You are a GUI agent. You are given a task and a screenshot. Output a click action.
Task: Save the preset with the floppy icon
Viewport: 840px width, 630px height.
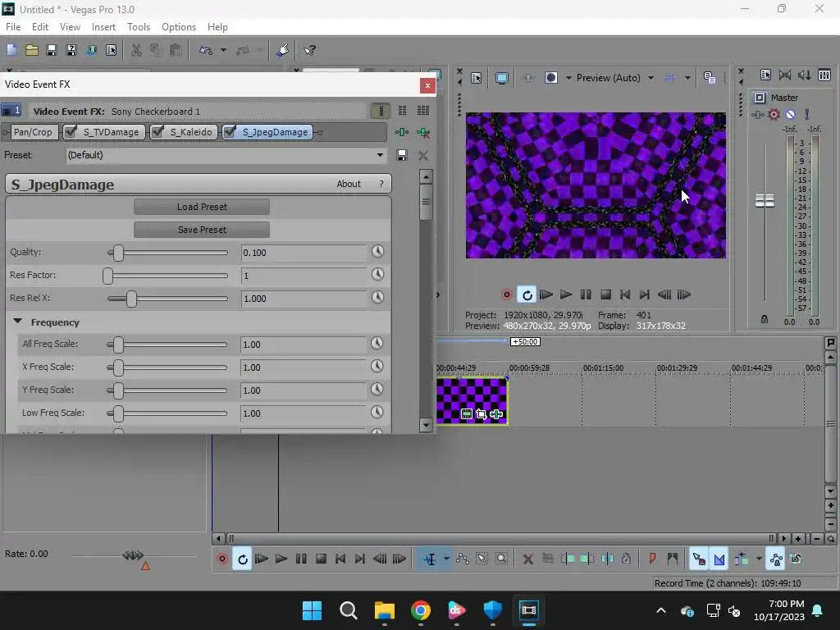tap(402, 155)
